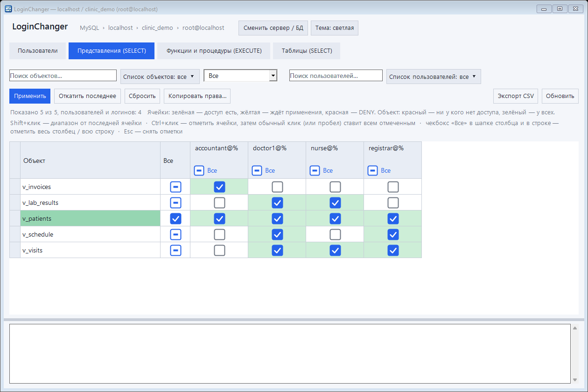
Task: Enable v_schedule for nurse@%
Action: point(335,235)
